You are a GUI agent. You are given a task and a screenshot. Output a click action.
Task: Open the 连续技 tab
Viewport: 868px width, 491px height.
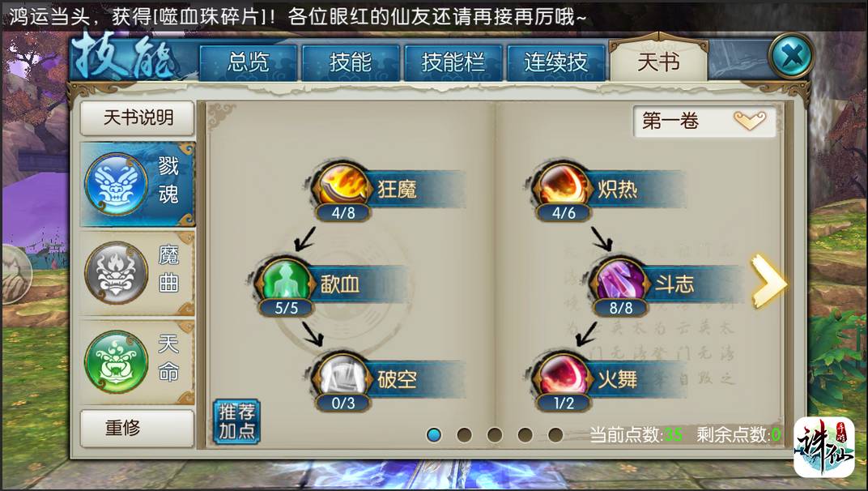click(555, 62)
